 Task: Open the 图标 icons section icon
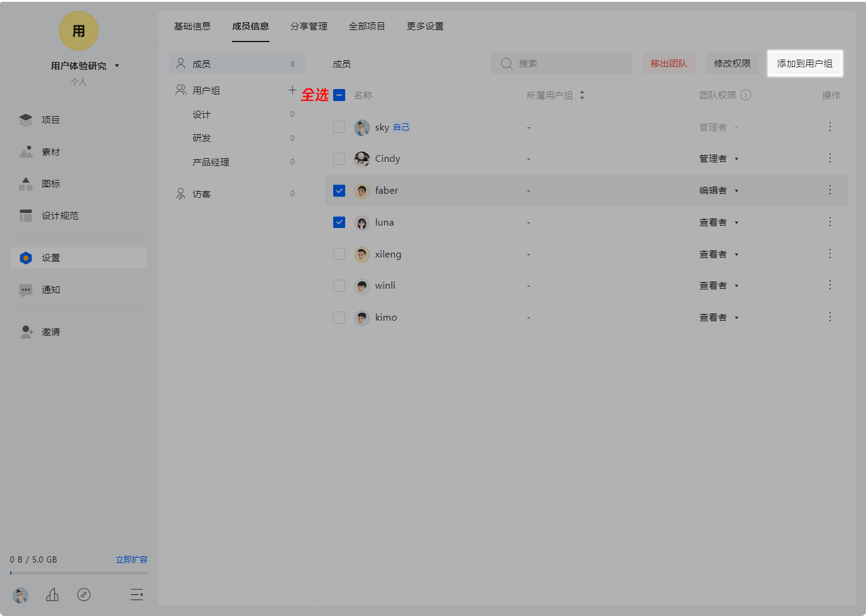point(26,183)
